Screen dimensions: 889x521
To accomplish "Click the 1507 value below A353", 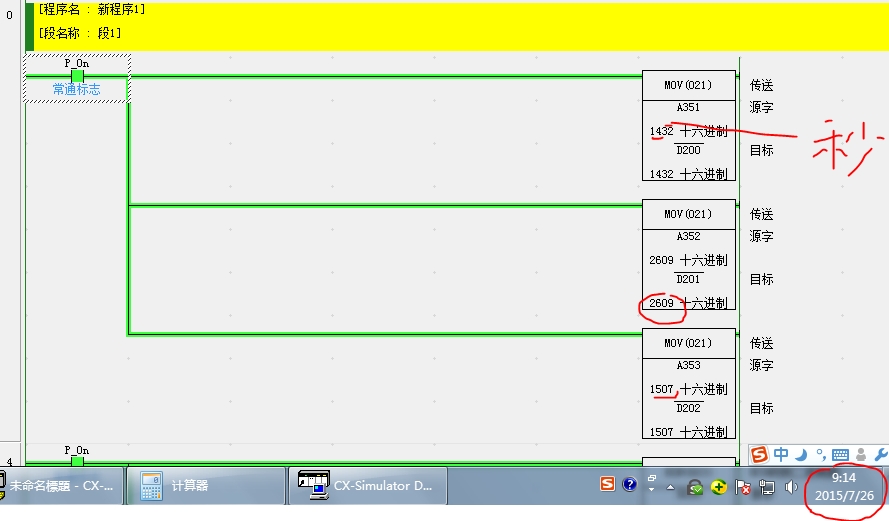I will click(x=662, y=389).
